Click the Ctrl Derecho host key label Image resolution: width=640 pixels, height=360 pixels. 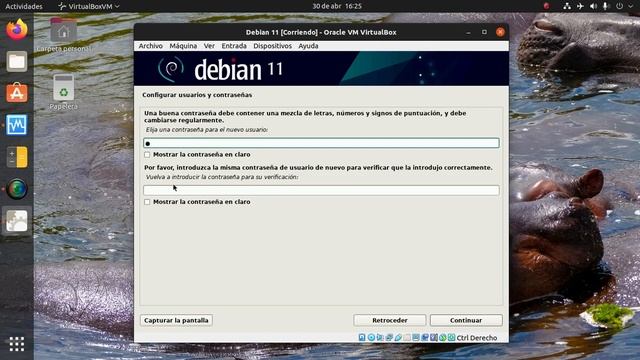click(x=477, y=338)
